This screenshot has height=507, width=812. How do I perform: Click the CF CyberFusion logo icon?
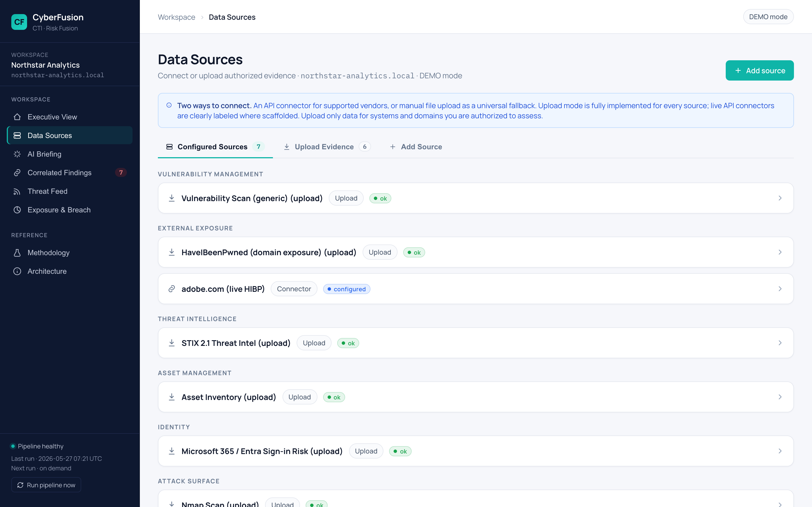(x=19, y=22)
